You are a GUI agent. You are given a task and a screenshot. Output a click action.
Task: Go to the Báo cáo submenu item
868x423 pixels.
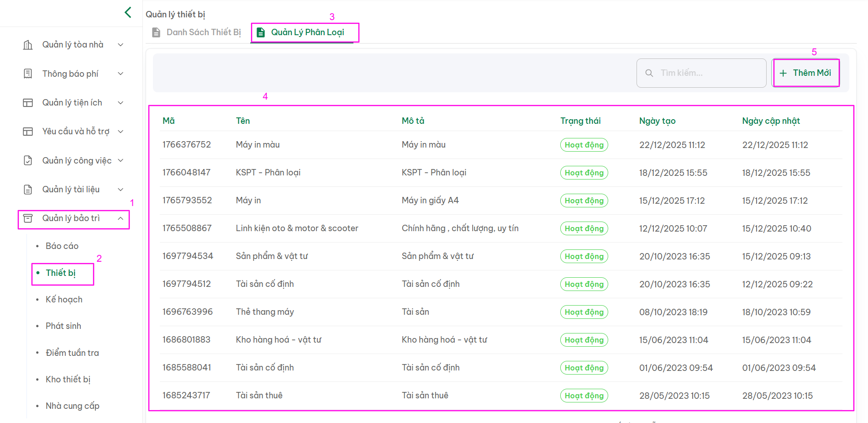(x=62, y=246)
